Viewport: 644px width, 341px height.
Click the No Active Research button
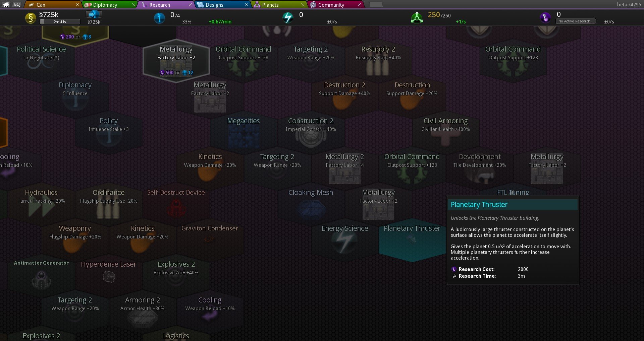coord(576,21)
